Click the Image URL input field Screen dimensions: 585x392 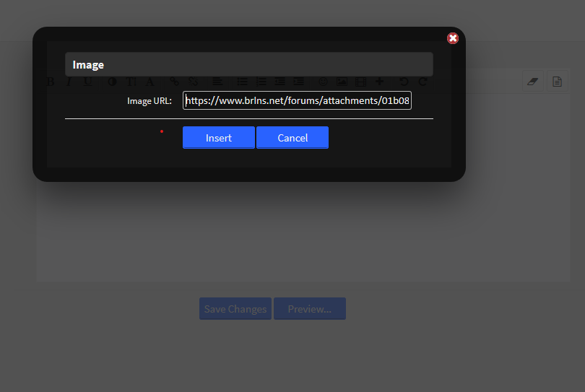point(297,100)
